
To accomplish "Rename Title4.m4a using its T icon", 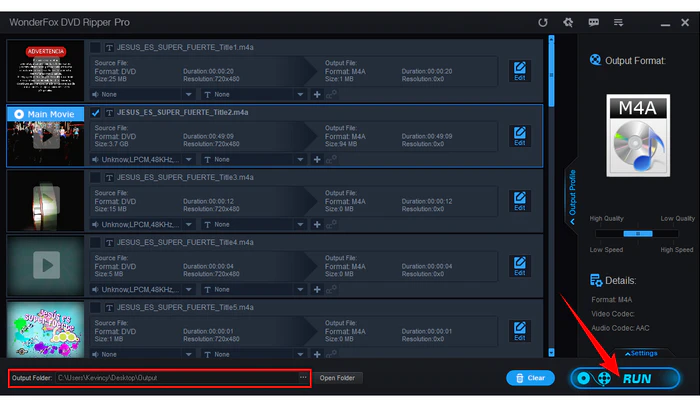I will [x=109, y=242].
